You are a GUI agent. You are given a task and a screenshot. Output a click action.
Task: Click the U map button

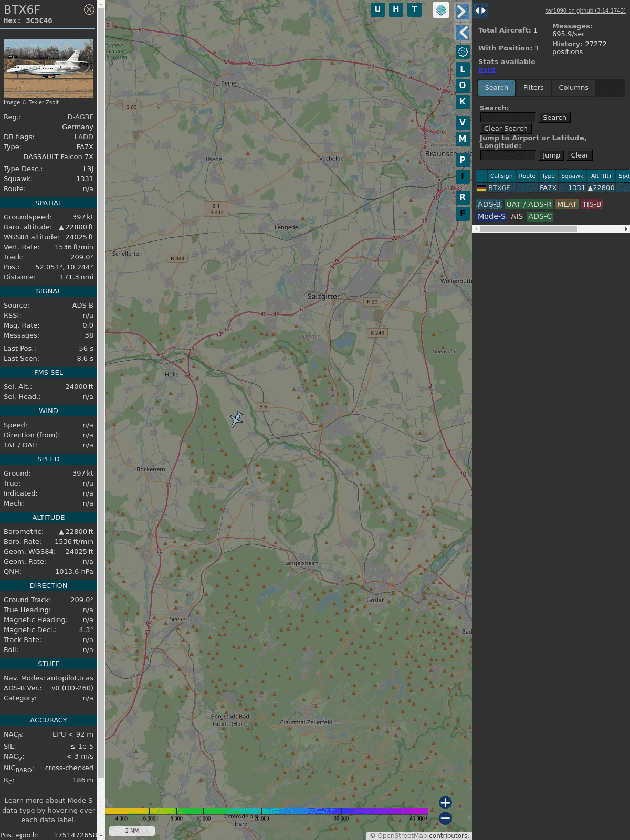click(377, 9)
